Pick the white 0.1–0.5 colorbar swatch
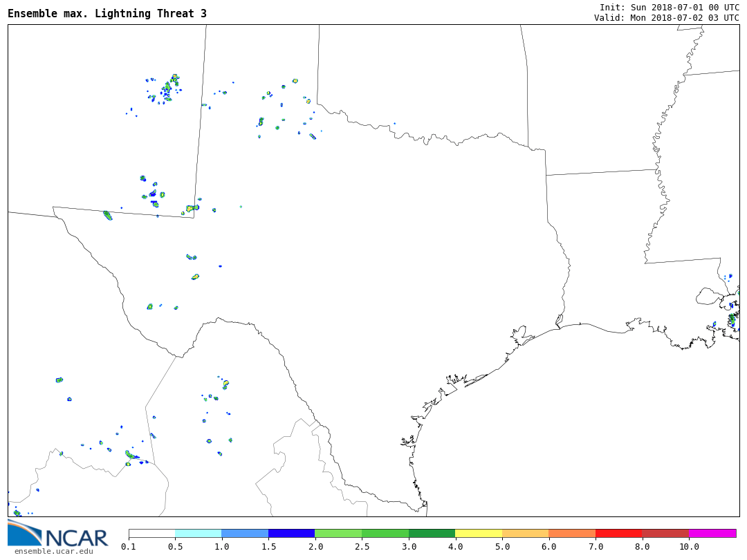Image resolution: width=747 pixels, height=560 pixels. [151, 534]
